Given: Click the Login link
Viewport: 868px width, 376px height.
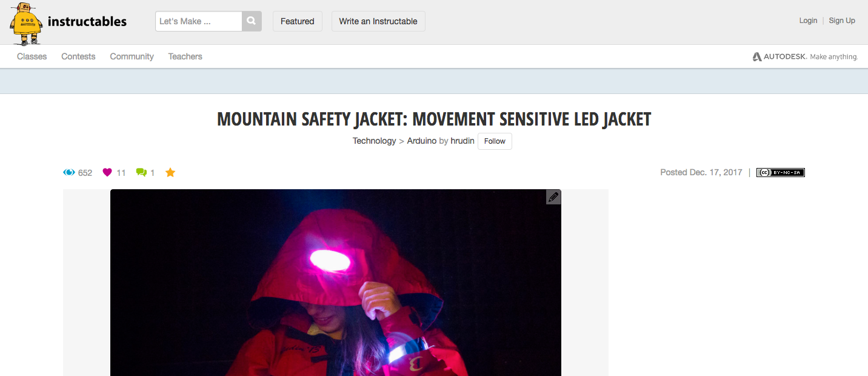Looking at the screenshot, I should 808,21.
